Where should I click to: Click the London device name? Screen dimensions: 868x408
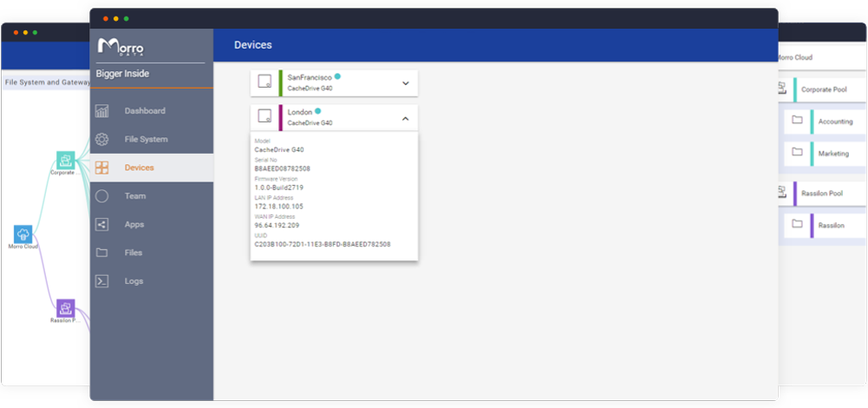coord(300,112)
